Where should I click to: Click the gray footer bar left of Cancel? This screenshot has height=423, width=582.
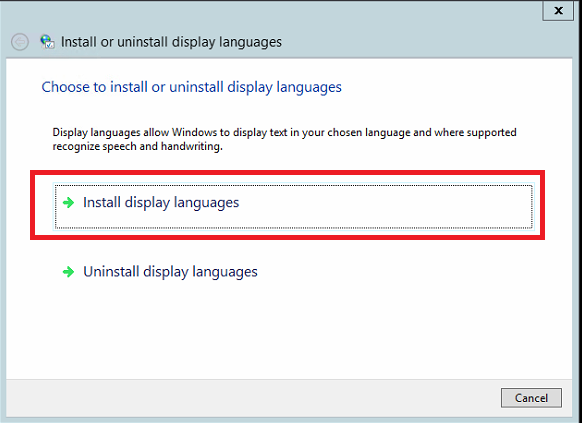[252, 398]
